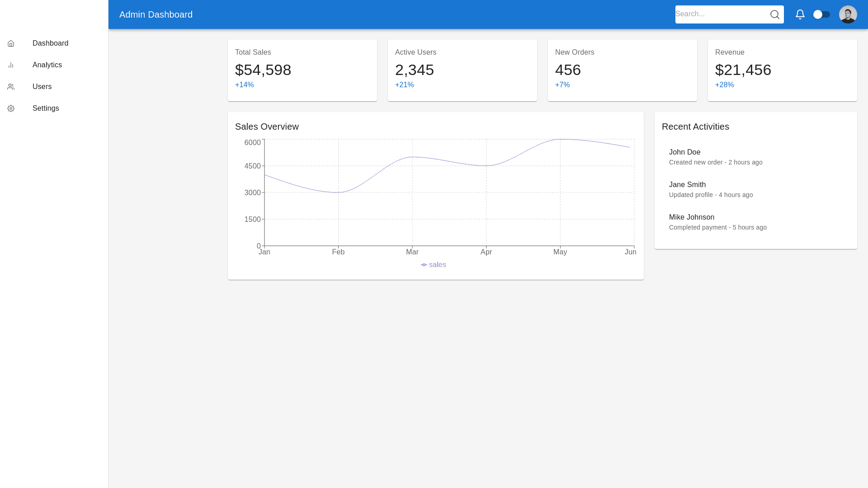Click the sales legend marker icon

[x=424, y=265]
